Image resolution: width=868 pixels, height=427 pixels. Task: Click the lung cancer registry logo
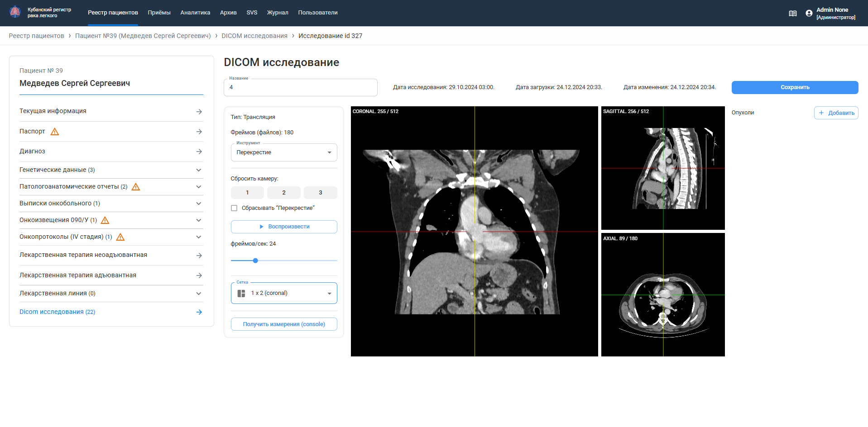tap(15, 12)
